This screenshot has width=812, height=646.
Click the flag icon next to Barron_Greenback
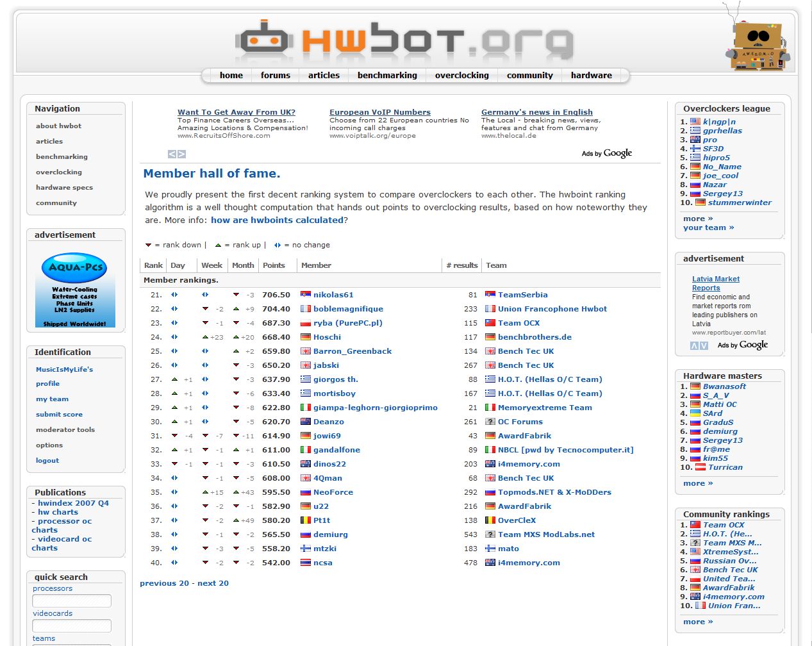point(306,351)
